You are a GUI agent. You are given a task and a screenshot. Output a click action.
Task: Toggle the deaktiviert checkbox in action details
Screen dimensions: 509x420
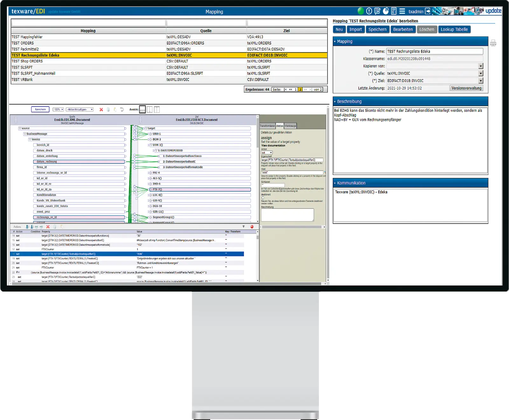coord(263,198)
